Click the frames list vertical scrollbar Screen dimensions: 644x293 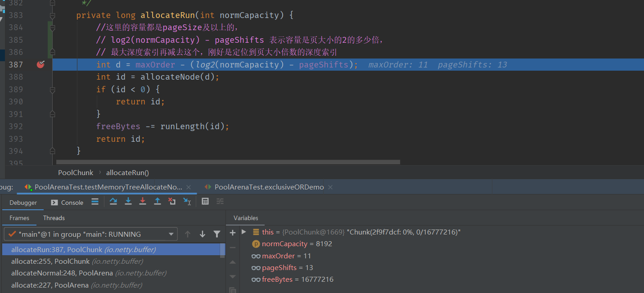pos(222,250)
